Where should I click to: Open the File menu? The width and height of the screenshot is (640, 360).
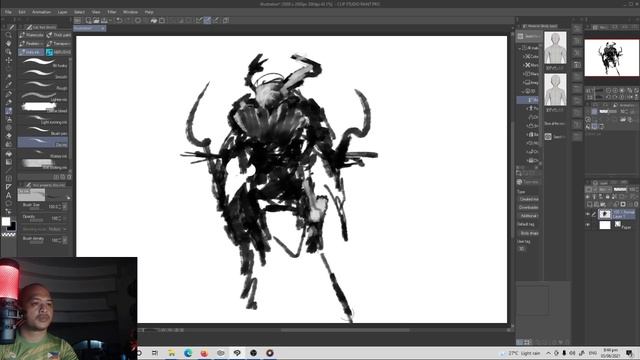(8, 12)
